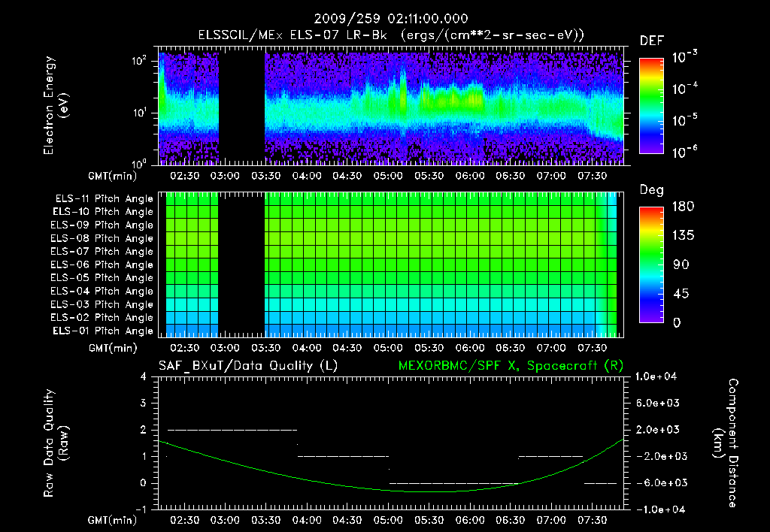Click GMT(min) label under the bottom plot

point(113,520)
